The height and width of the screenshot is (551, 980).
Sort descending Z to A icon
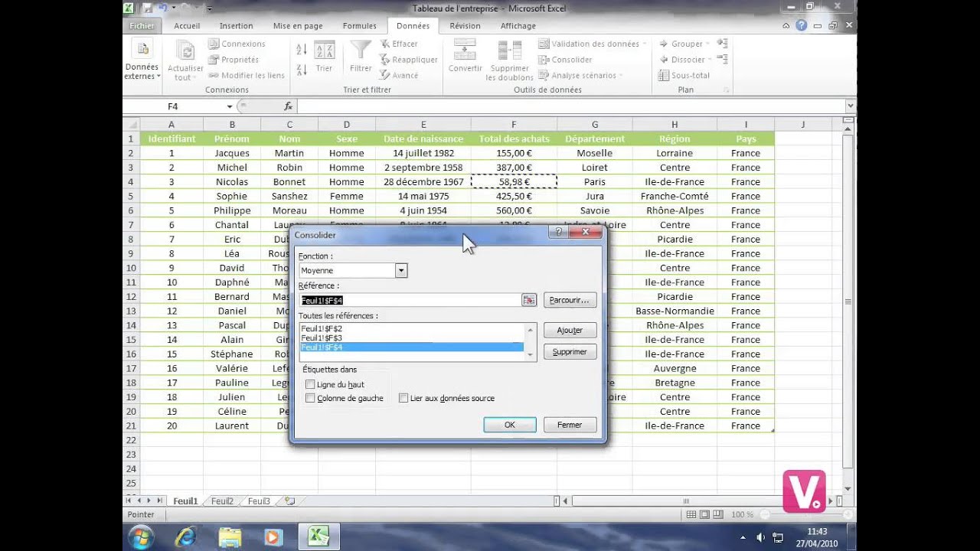pyautogui.click(x=302, y=70)
